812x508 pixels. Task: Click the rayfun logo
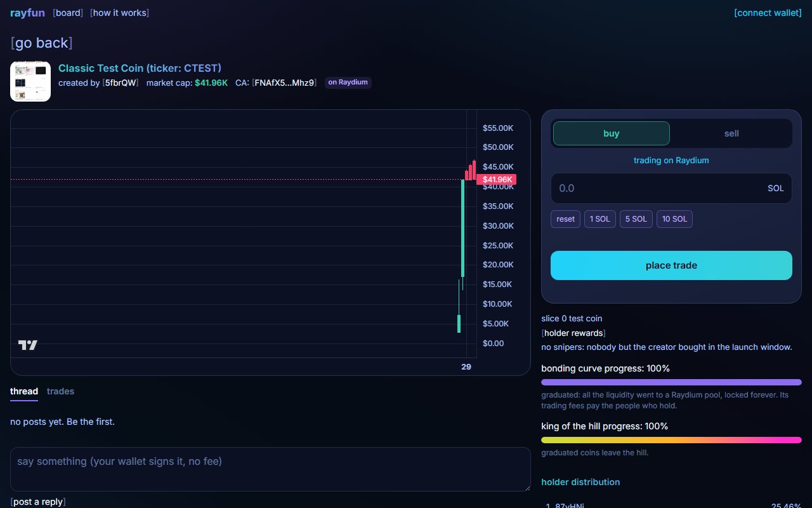click(27, 13)
